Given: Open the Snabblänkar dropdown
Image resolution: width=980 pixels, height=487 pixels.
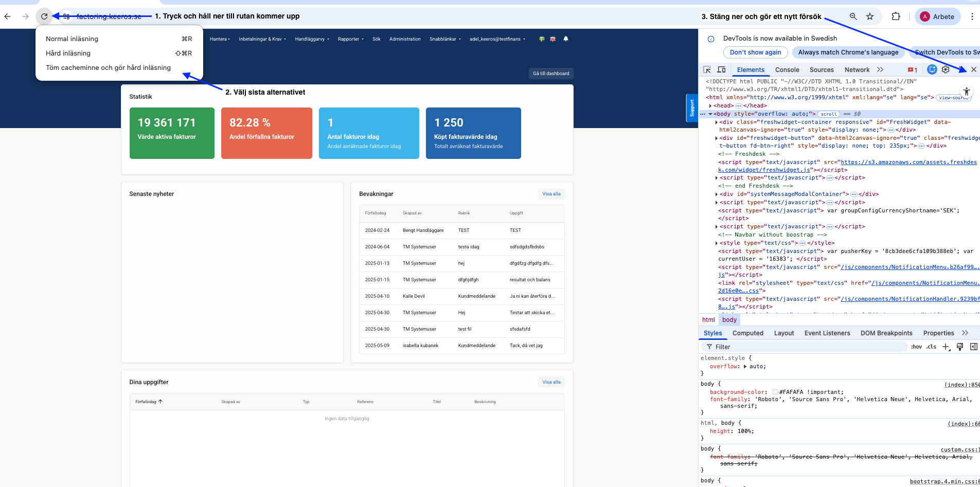Looking at the screenshot, I should 446,39.
